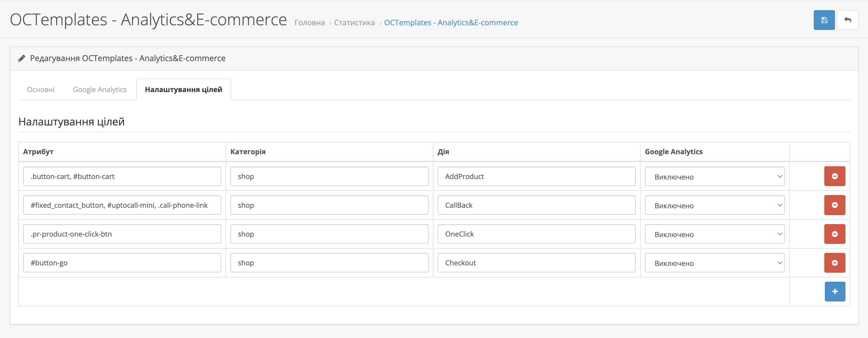
Task: Expand Google Analytics dropdown for OneClick row
Action: [x=714, y=234]
